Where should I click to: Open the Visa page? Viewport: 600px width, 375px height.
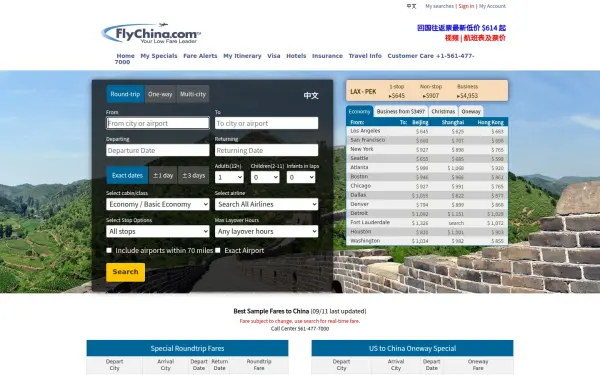coord(274,56)
